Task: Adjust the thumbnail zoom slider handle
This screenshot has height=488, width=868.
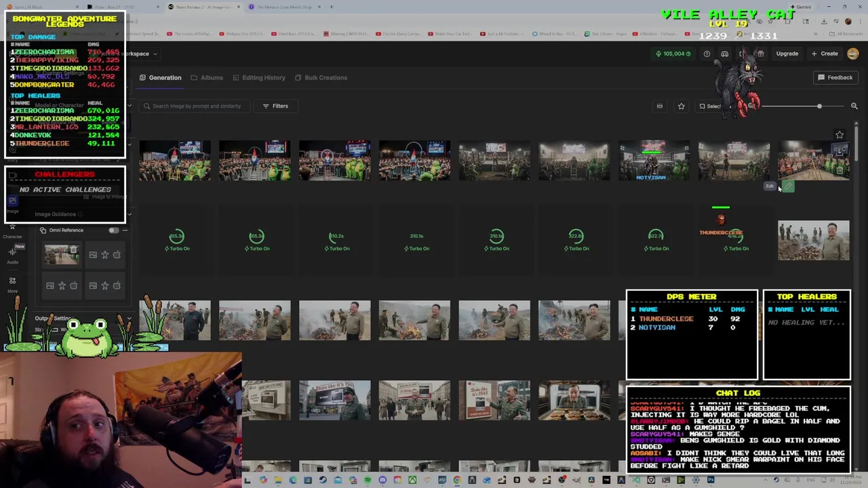Action: point(819,106)
